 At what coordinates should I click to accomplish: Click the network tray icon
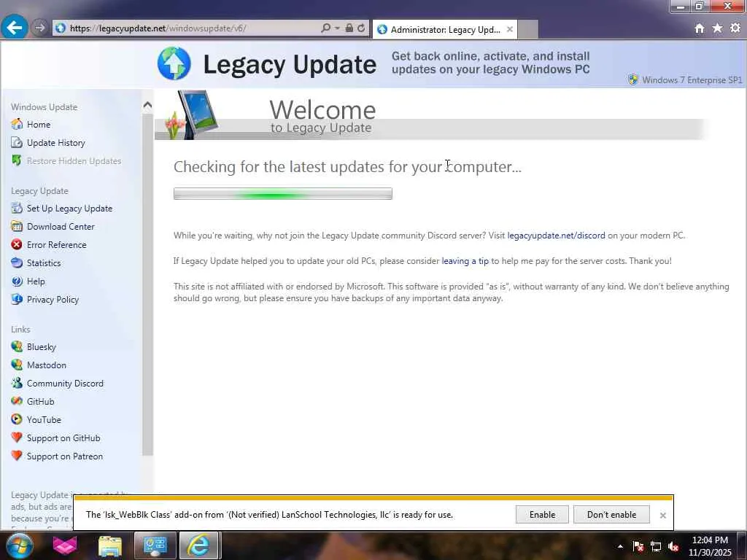click(656, 546)
